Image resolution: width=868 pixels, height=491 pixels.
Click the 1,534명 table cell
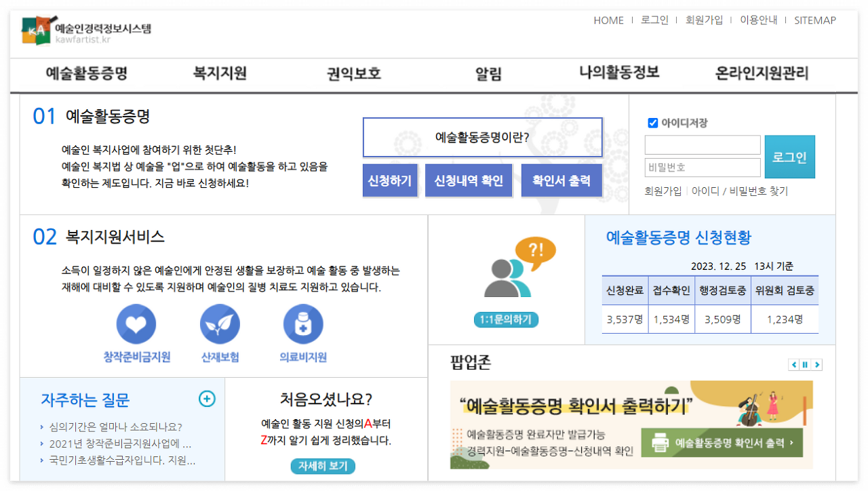(671, 319)
